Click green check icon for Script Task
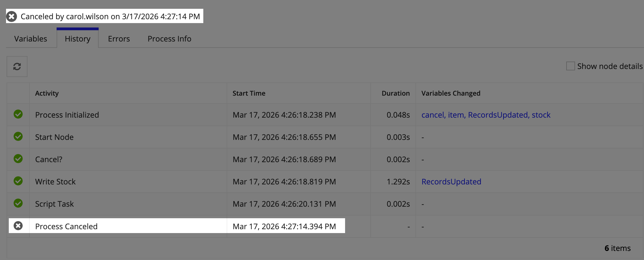This screenshot has width=644, height=260. click(x=18, y=203)
